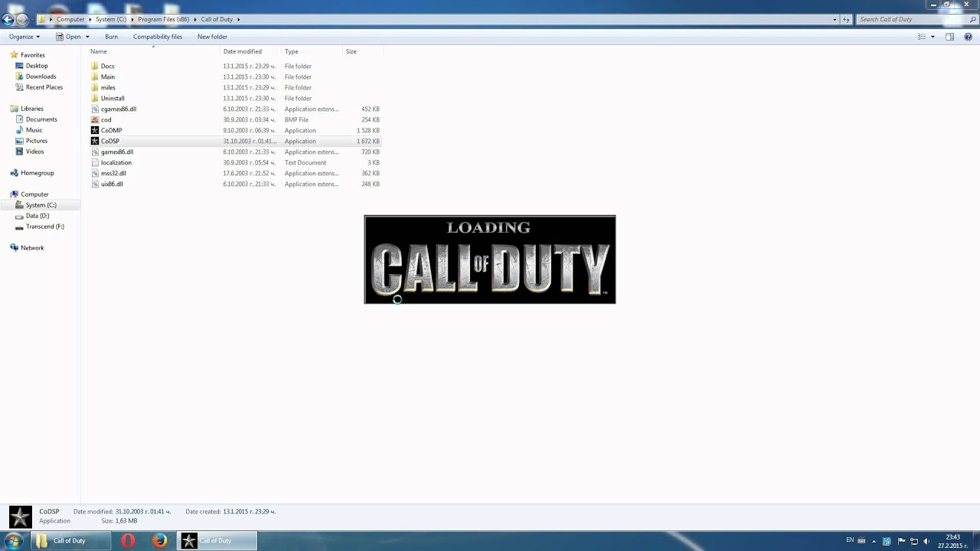The height and width of the screenshot is (551, 980).
Task: Select Videos library
Action: click(35, 152)
